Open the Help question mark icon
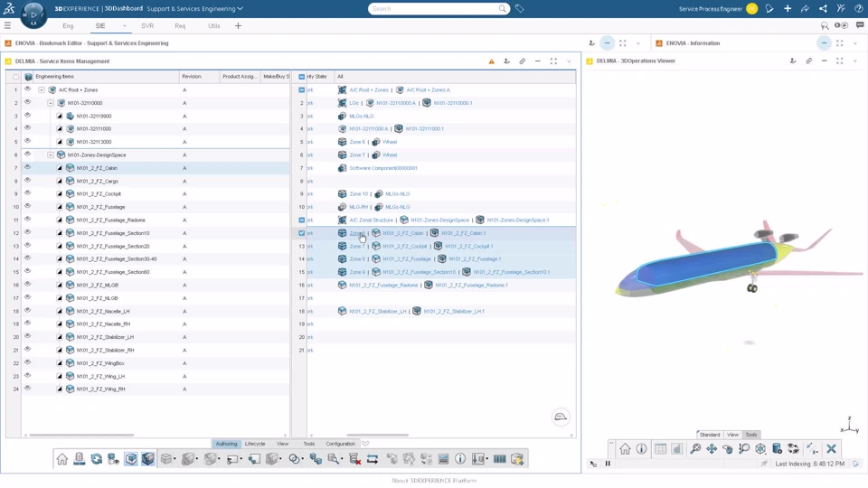 coord(859,8)
